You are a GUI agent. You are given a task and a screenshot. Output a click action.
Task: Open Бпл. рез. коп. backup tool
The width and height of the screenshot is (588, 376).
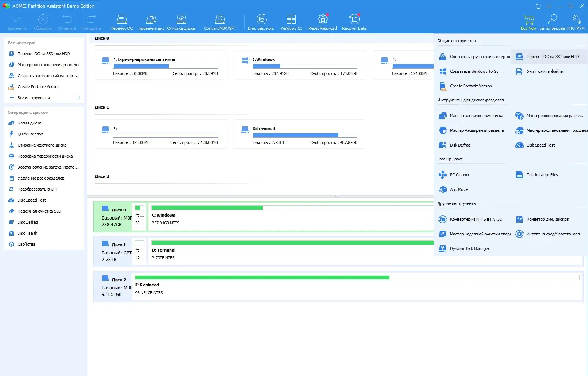[261, 22]
